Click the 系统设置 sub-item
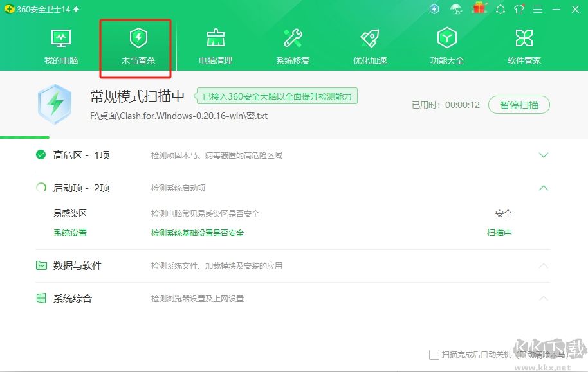588x372 pixels. [x=70, y=233]
